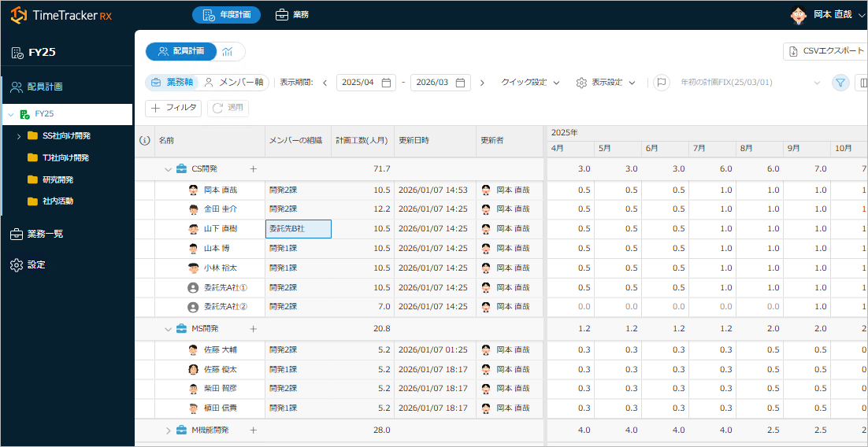This screenshot has width=868, height=447.
Task: Collapse the CS開発 group row
Action: tap(168, 169)
